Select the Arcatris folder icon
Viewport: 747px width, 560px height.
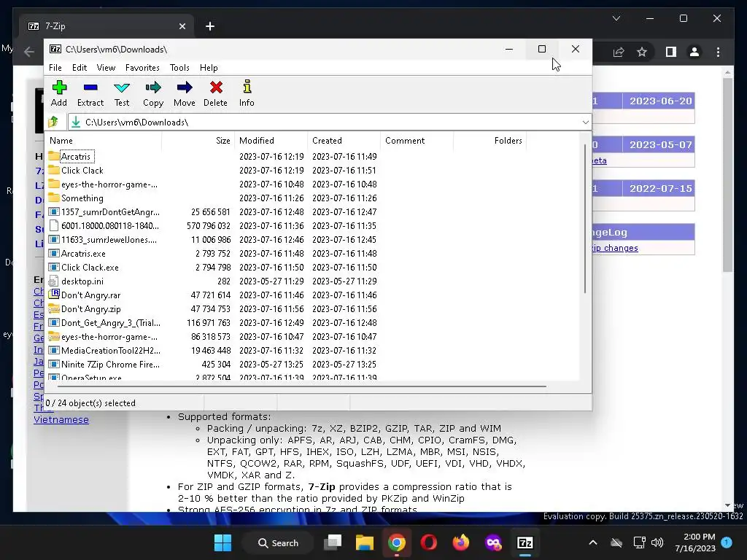pyautogui.click(x=53, y=156)
